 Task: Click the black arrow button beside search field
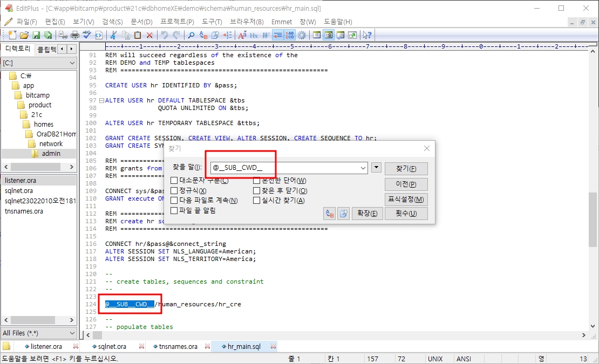[x=376, y=167]
